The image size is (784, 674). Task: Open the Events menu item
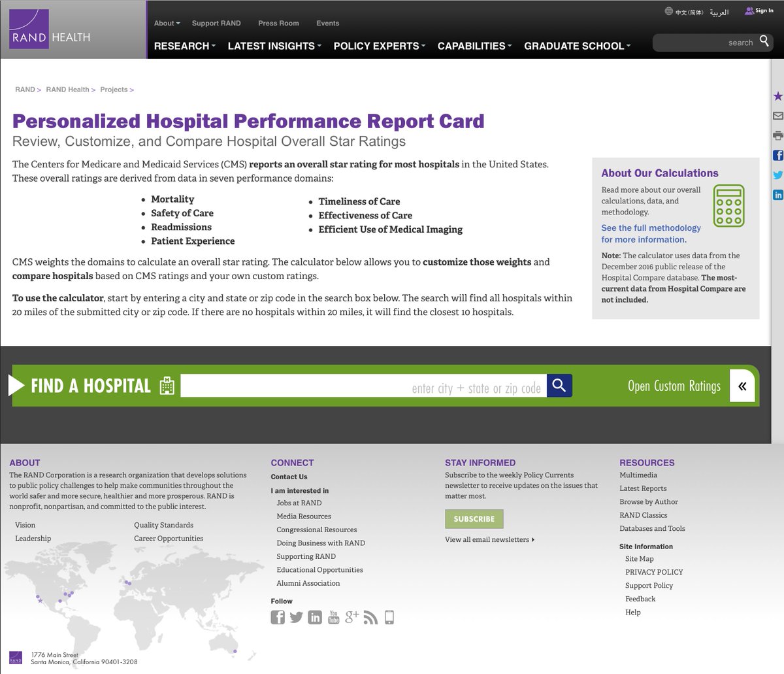pyautogui.click(x=328, y=23)
